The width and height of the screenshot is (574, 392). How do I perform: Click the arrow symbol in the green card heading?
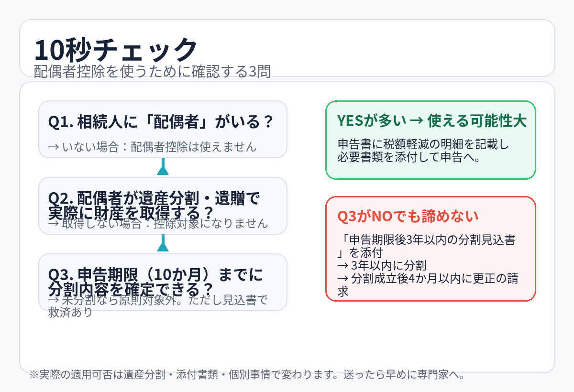tap(416, 121)
